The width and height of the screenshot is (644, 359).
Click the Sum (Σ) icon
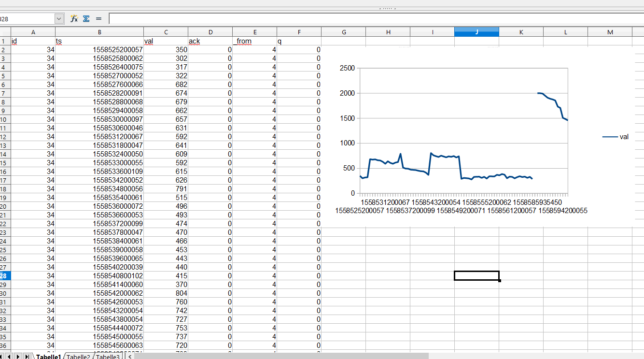click(x=86, y=18)
